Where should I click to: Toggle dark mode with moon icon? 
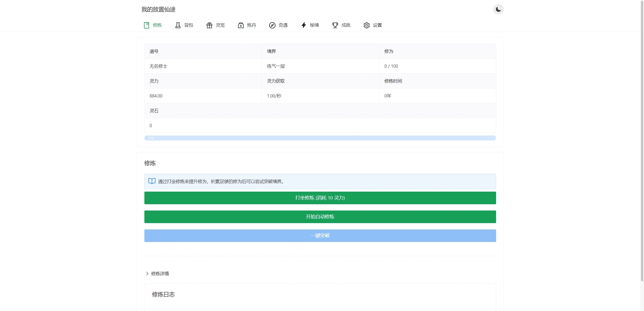[498, 10]
